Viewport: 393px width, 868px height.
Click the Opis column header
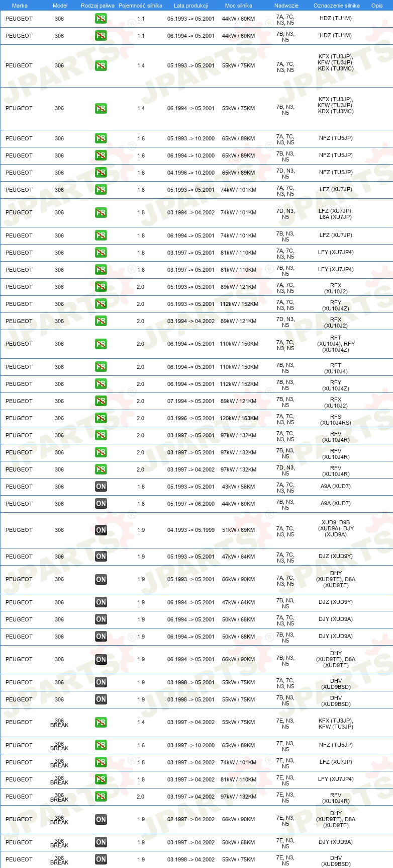377,6
